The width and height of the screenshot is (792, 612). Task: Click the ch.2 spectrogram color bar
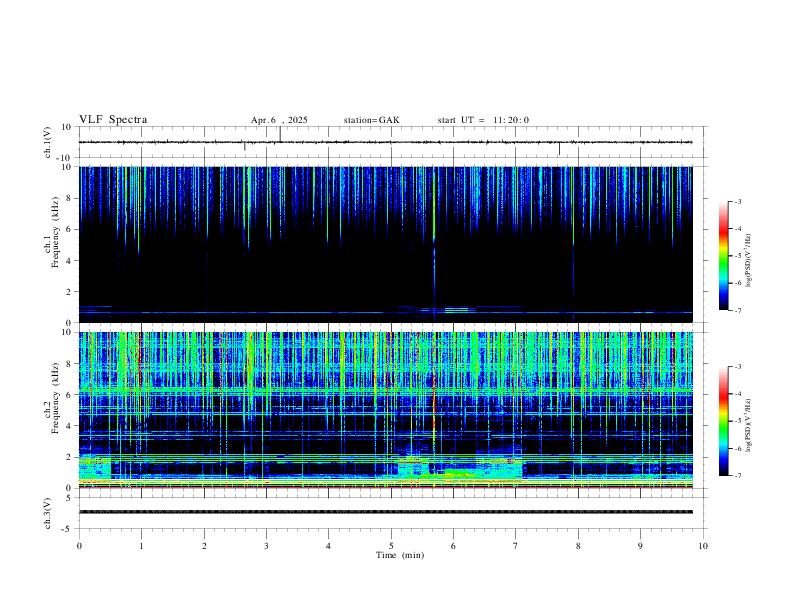coord(724,421)
